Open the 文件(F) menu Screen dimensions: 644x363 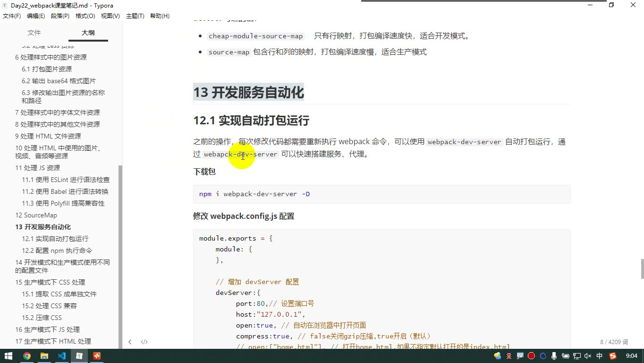12,16
